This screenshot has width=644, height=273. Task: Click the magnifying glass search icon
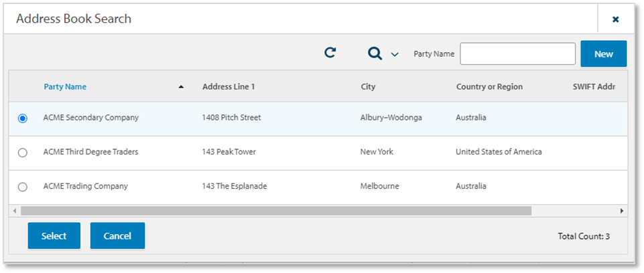point(375,54)
